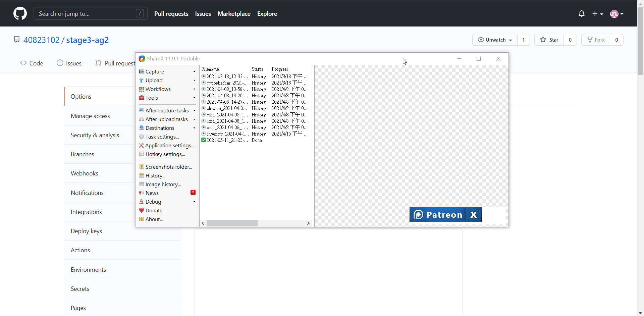Open the Patreon banner link
The height and width of the screenshot is (316, 644).
(x=437, y=215)
